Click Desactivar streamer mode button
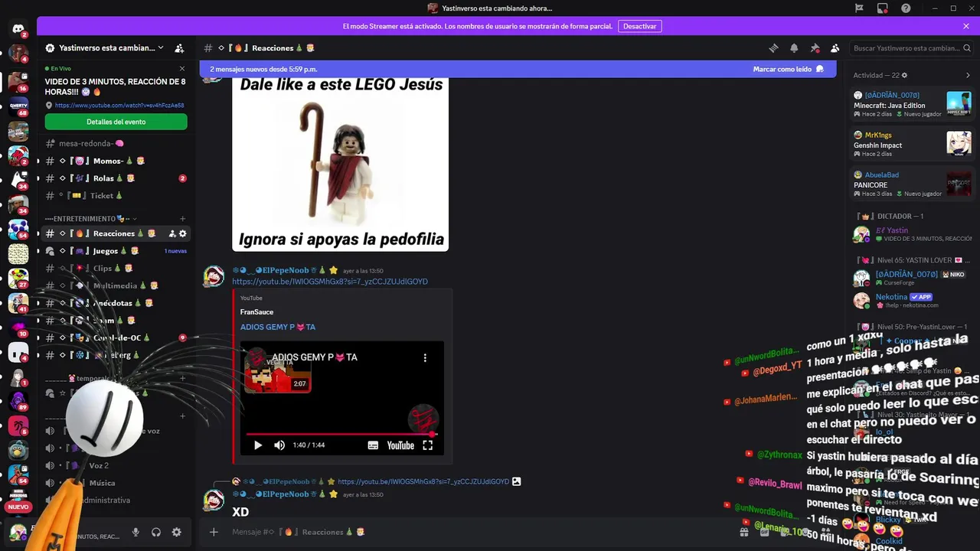 tap(639, 26)
